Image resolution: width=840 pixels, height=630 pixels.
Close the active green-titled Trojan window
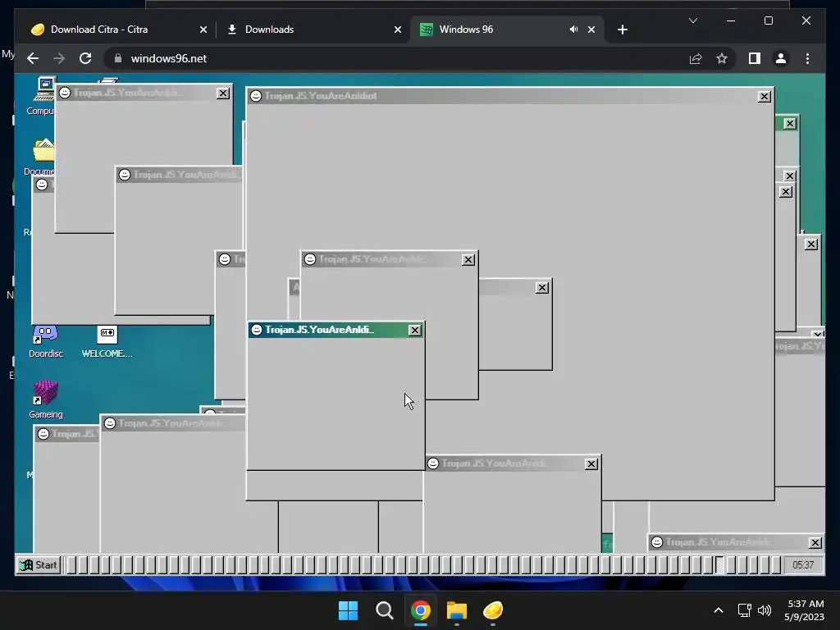point(414,330)
